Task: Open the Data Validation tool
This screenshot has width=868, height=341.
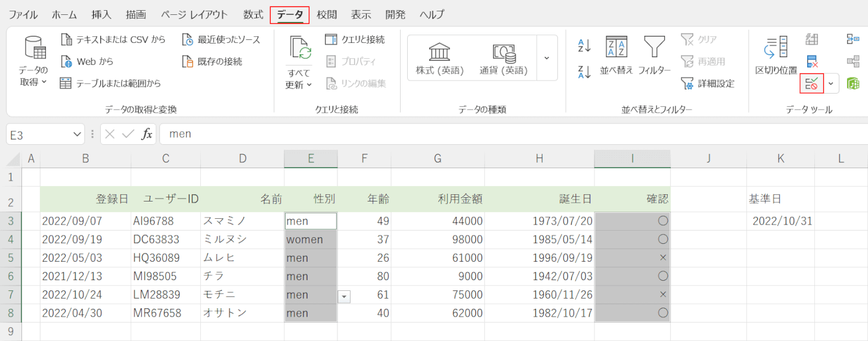Action: [x=811, y=83]
